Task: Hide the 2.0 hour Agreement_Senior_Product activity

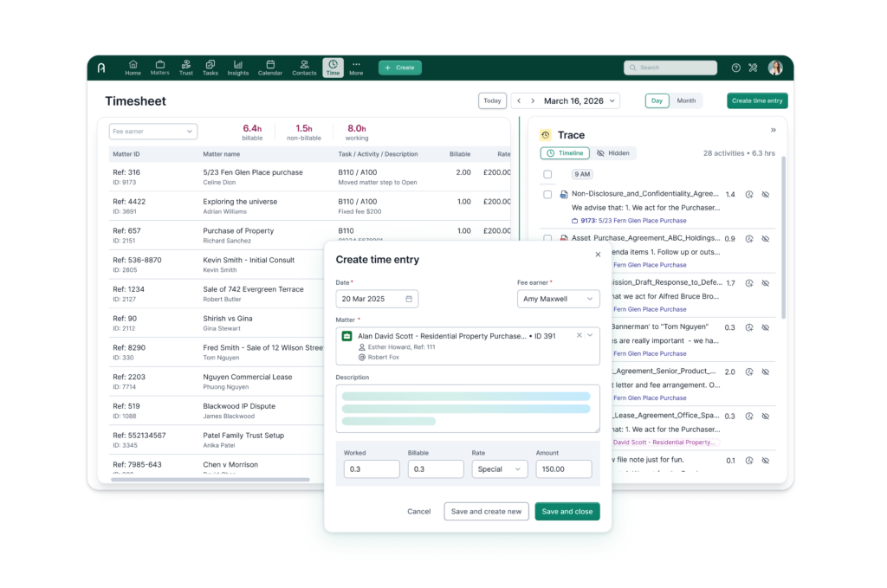Action: (x=766, y=372)
